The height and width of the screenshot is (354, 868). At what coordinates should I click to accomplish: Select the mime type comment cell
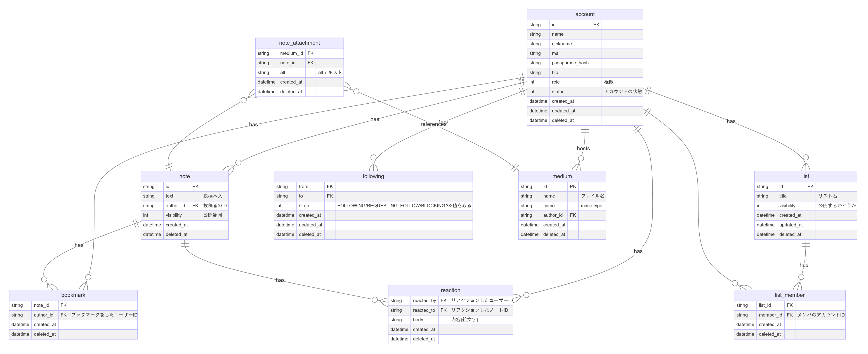coord(592,206)
